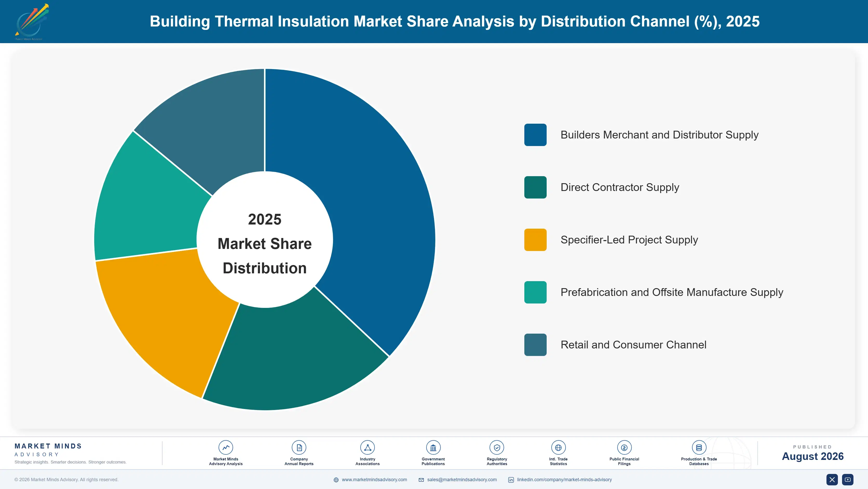
Task: Click the Production & Trade Databases icon
Action: click(x=699, y=447)
